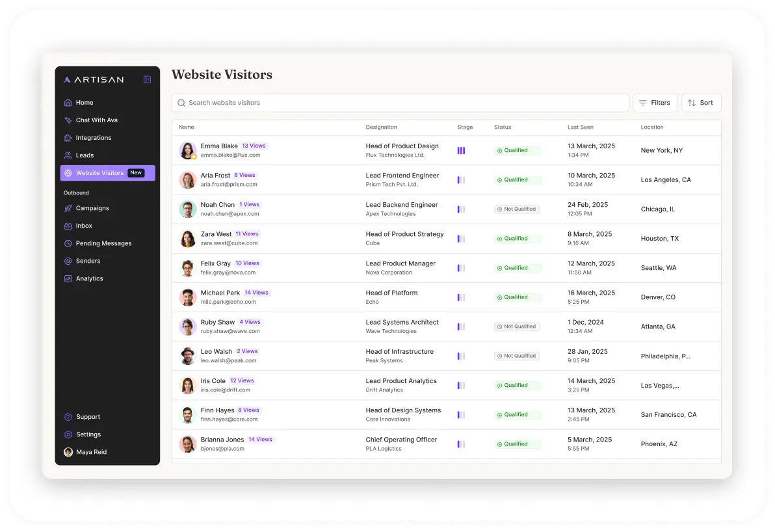775x532 pixels.
Task: Expand the Maya Reid account menu
Action: [x=91, y=452]
